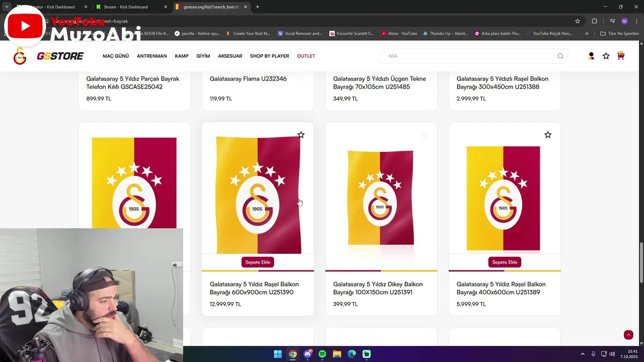
Task: Close the gsstore.org tab
Action: coord(246,7)
